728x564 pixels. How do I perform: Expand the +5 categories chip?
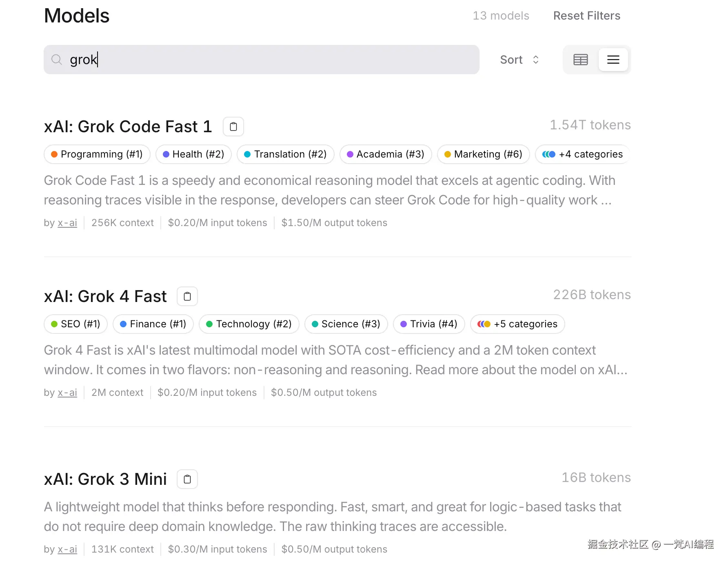pos(517,324)
